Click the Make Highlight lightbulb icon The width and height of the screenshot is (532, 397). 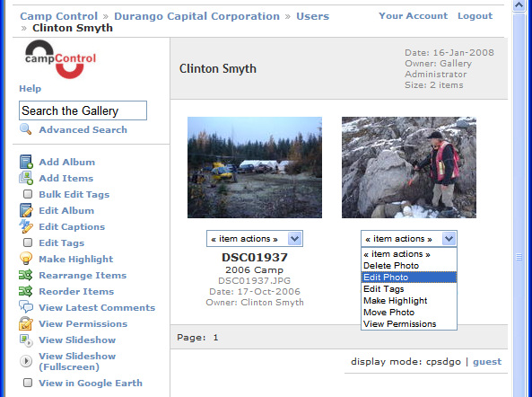coord(26,259)
